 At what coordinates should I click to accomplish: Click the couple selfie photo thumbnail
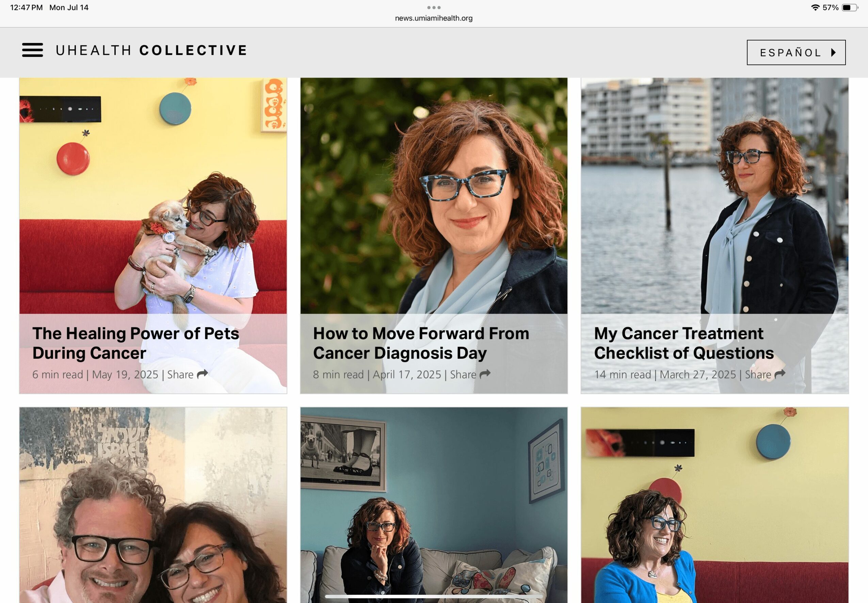coord(153,505)
